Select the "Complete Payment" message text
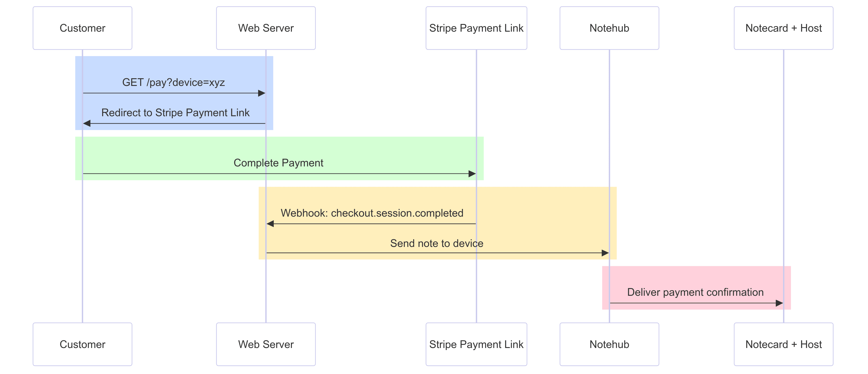This screenshot has height=374, width=868. point(278,163)
